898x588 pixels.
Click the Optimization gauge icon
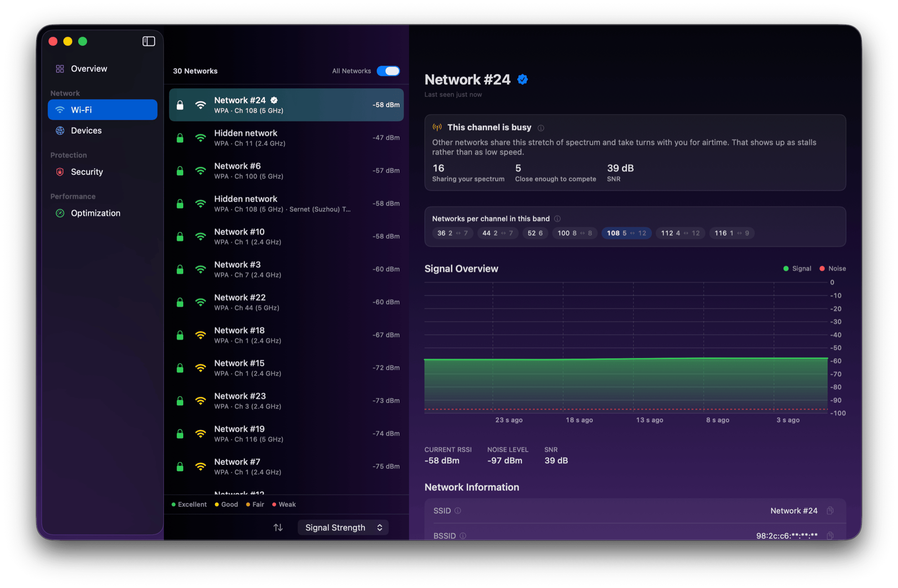60,213
